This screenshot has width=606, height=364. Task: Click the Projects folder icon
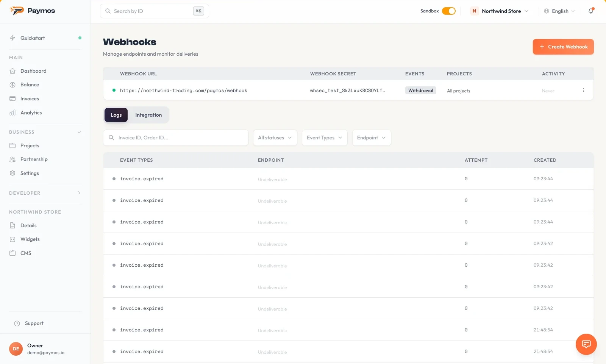point(12,145)
